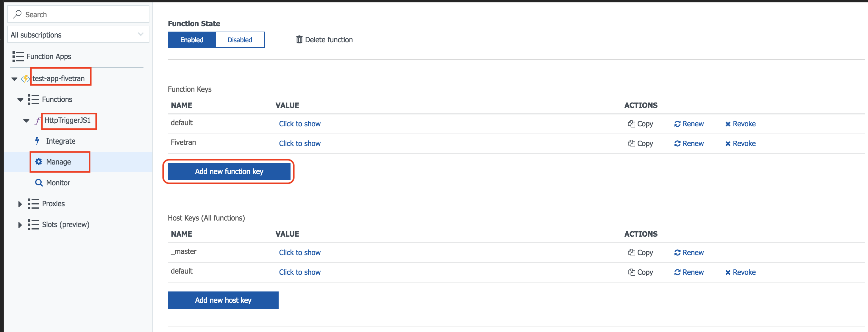Click in the Search input field
868x332 pixels.
pyautogui.click(x=78, y=14)
